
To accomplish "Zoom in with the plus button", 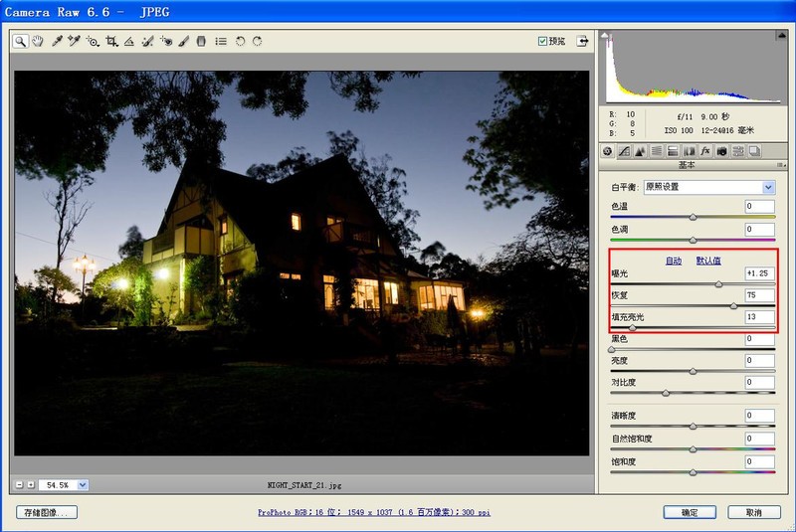I will (x=31, y=485).
